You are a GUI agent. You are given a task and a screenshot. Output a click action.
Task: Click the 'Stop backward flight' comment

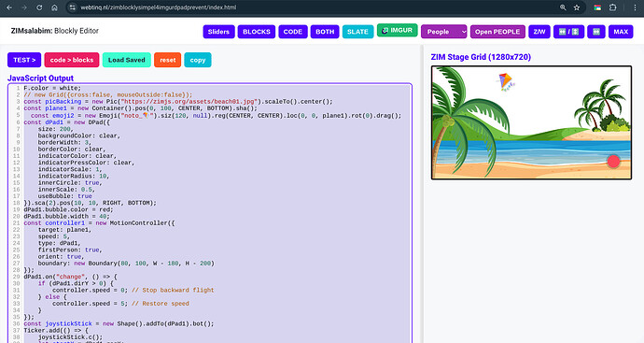pyautogui.click(x=173, y=291)
